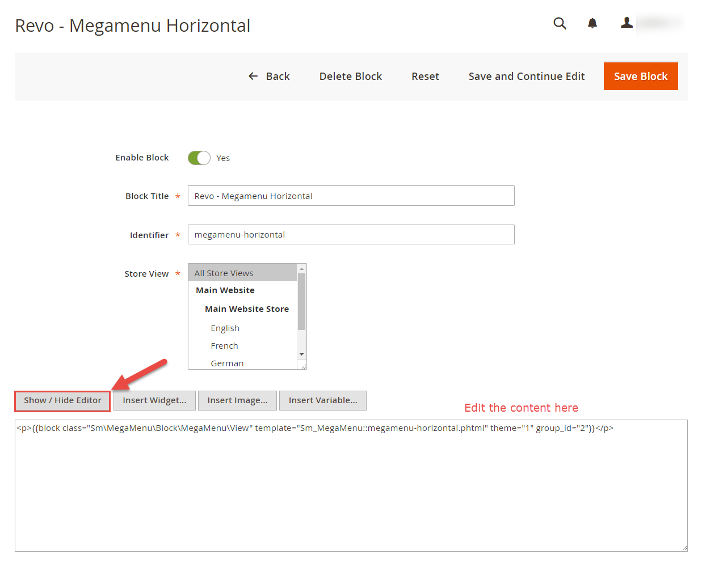Open the notifications bell
This screenshot has height=588, width=702.
[x=592, y=23]
